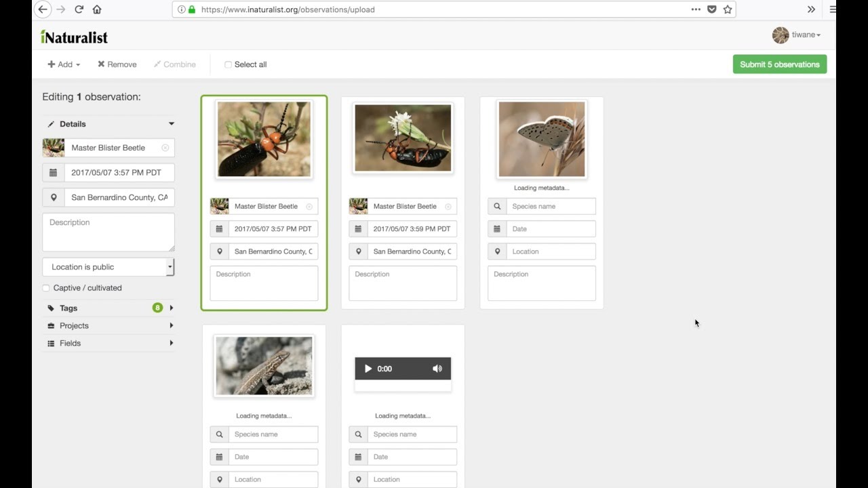The height and width of the screenshot is (488, 868).
Task: Open calendar icon in sidebar date field
Action: point(53,173)
